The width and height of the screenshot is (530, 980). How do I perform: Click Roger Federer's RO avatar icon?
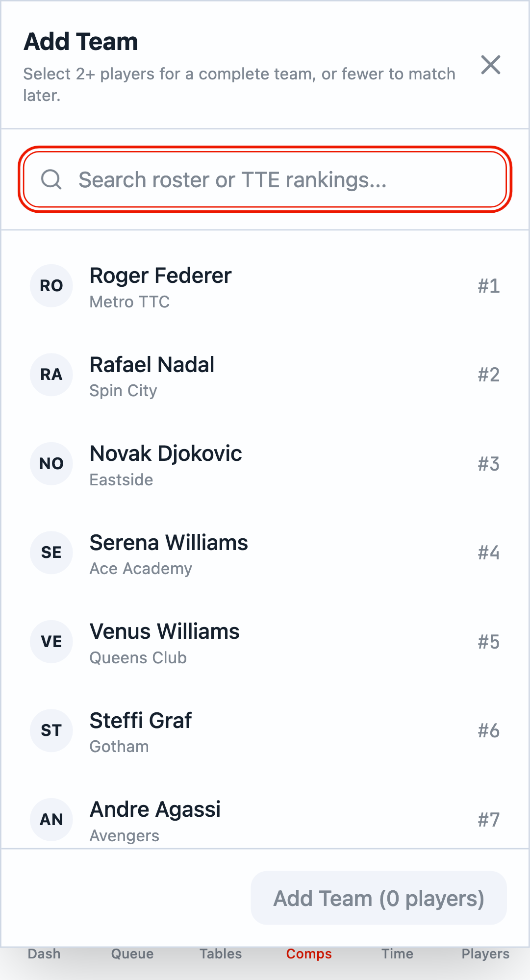pyautogui.click(x=51, y=285)
